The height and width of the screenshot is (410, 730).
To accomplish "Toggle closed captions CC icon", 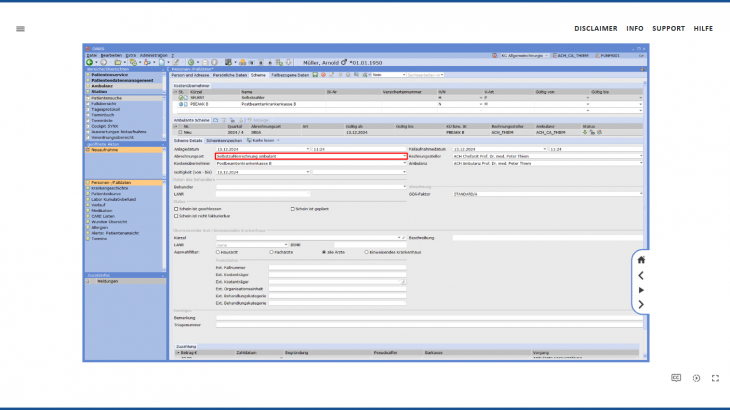I will click(676, 378).
